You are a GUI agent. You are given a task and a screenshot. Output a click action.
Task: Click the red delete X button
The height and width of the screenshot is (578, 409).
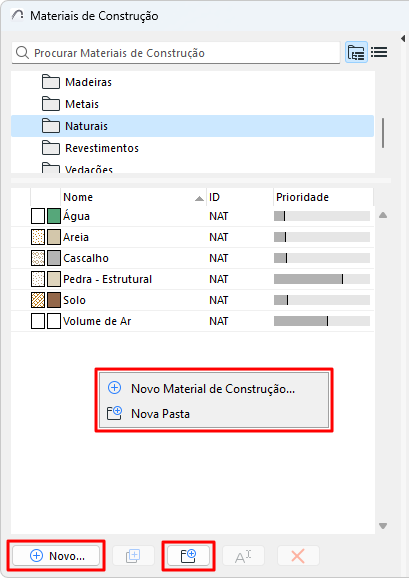298,556
